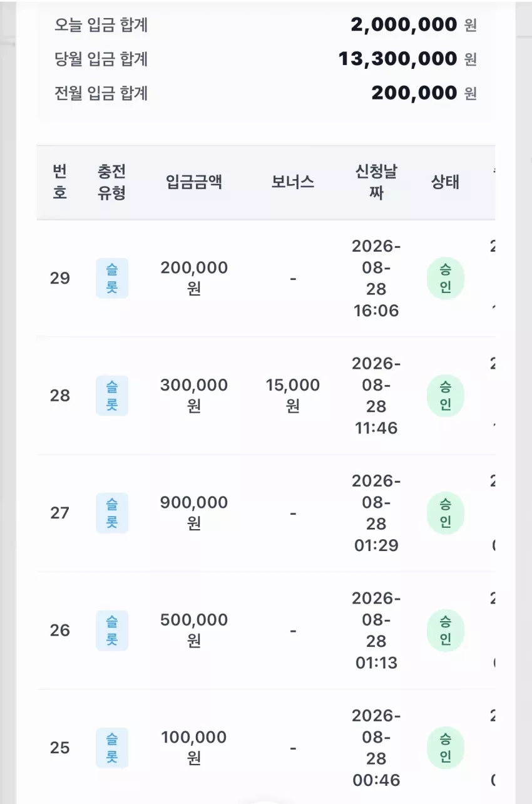Select the 충전 유형 column header
The image size is (532, 804).
coord(112,182)
